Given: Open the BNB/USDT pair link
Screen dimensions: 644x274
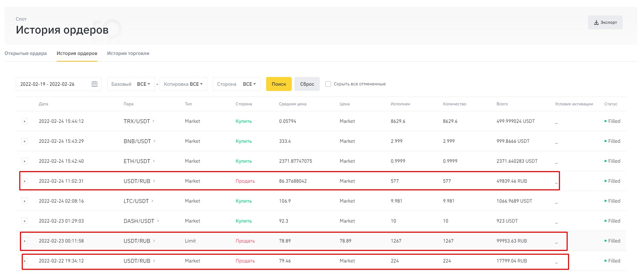Looking at the screenshot, I should tap(137, 141).
